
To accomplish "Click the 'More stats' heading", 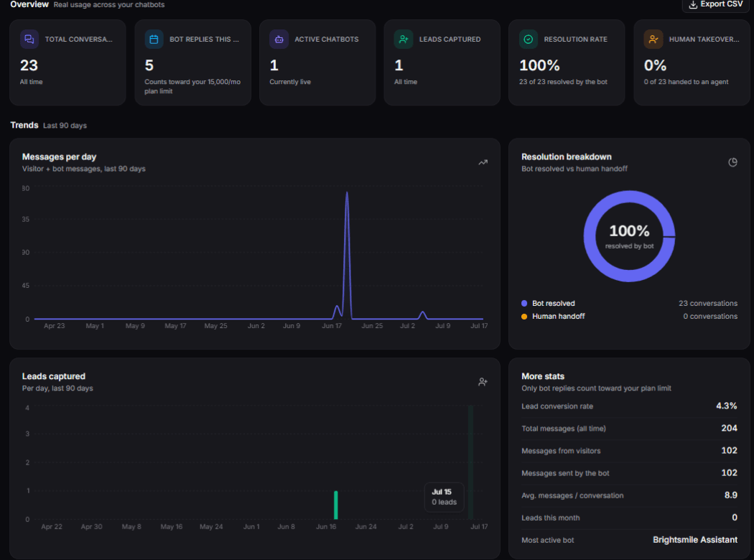I will 543,376.
